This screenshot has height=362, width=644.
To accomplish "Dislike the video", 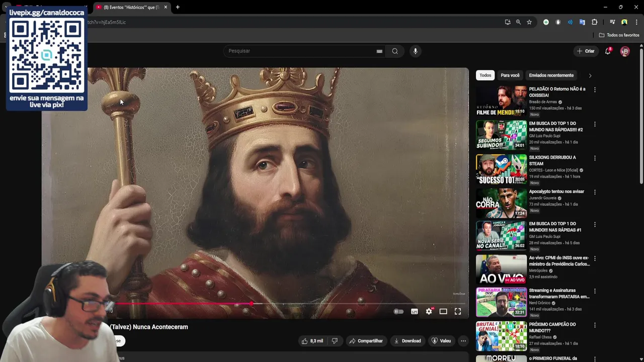I will (335, 341).
